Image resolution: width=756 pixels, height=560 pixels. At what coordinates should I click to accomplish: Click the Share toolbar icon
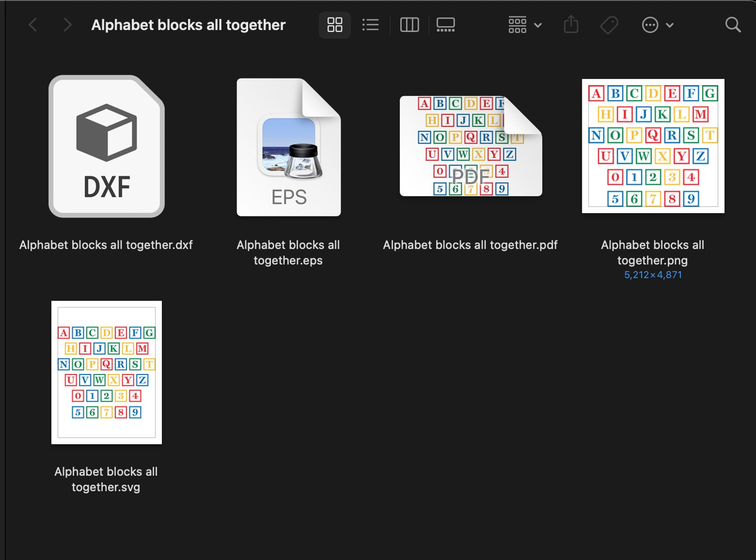click(571, 25)
